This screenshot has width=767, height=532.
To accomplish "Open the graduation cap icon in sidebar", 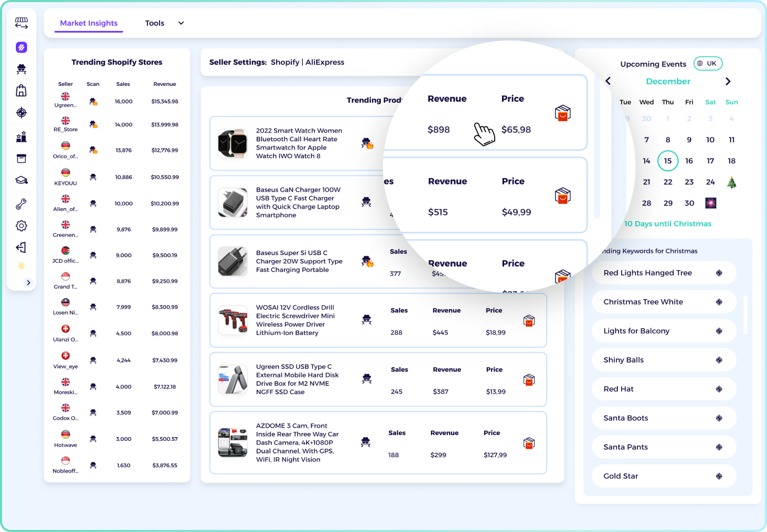I will (22, 180).
